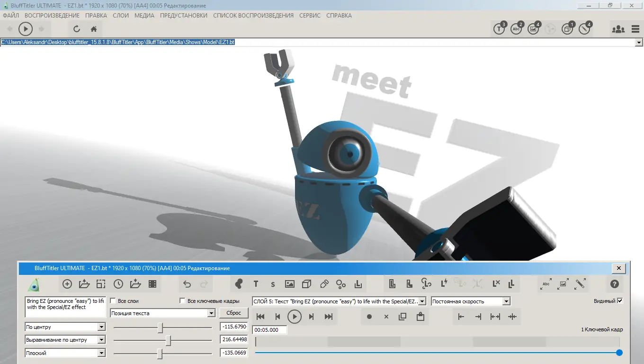
Task: Open the pencil layers badge showing 4
Action: [585, 28]
